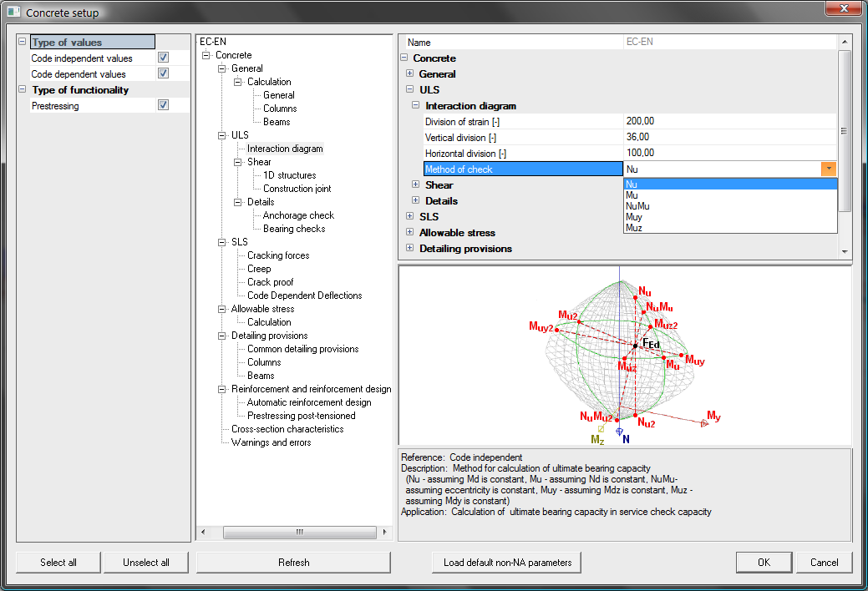Uncheck Code dependent values checkbox

tap(163, 74)
